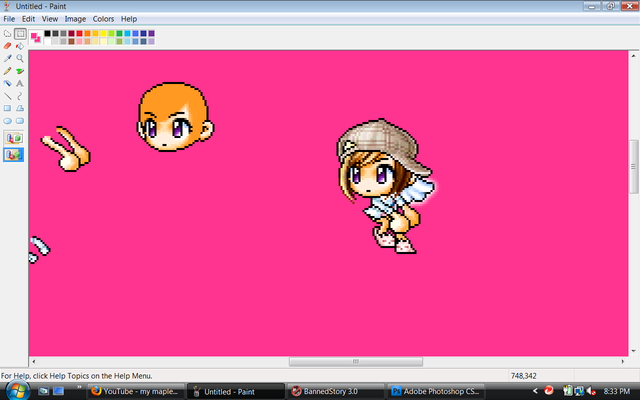Viewport: 640px width, 400px height.
Task: Click the volume speaker tray icon
Action: pos(591,391)
